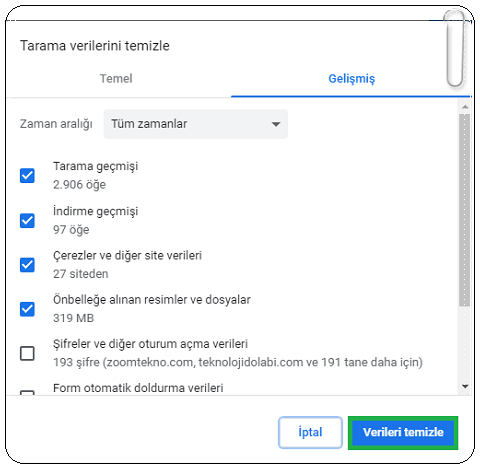Click the Verileri temizle button

[403, 432]
